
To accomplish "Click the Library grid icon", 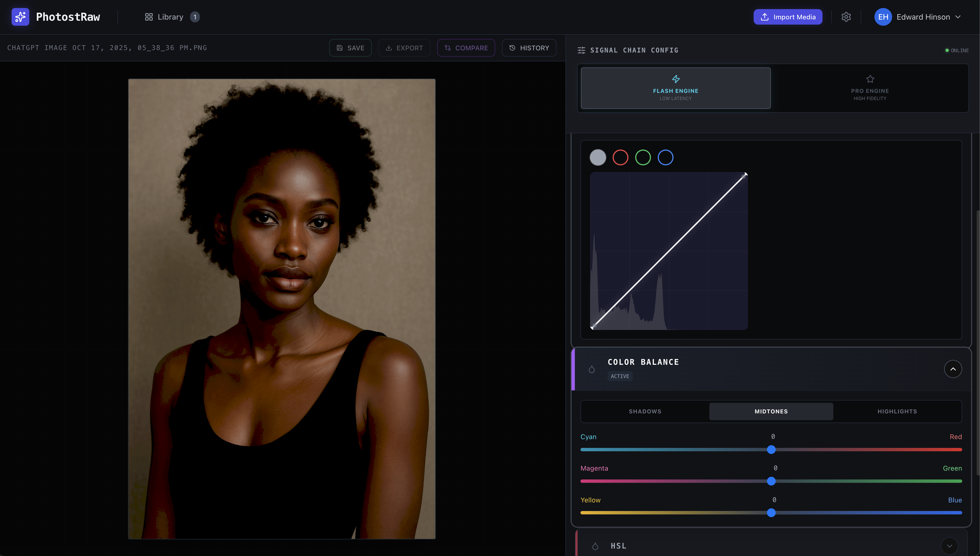I will [149, 17].
